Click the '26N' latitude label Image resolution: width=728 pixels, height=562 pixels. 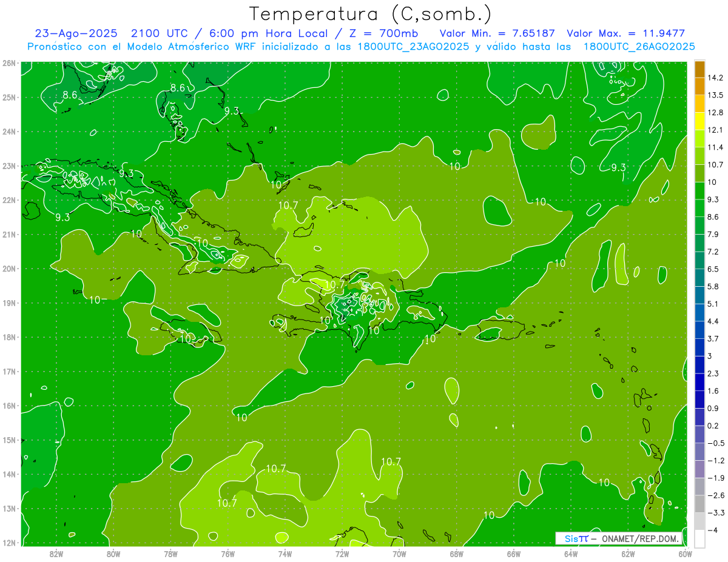click(8, 63)
